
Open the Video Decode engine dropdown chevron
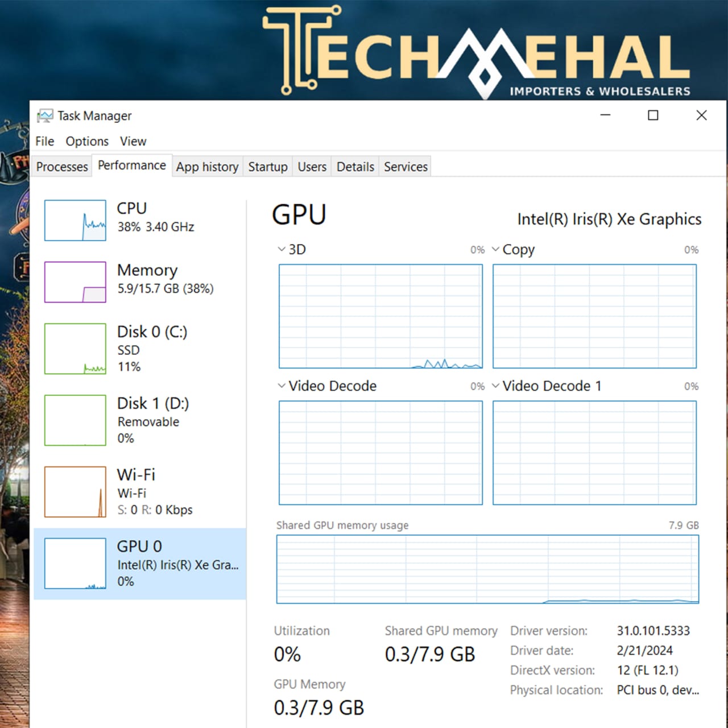281,386
